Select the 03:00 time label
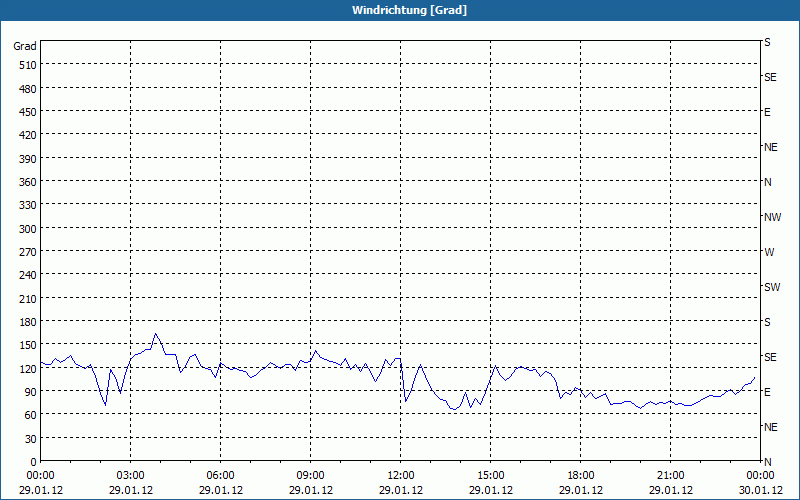800x500 pixels. pos(131,476)
